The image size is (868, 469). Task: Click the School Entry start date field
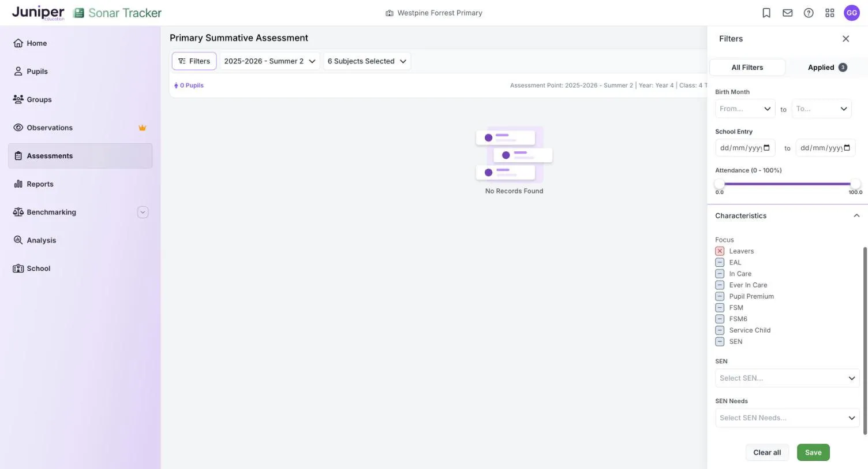[745, 148]
